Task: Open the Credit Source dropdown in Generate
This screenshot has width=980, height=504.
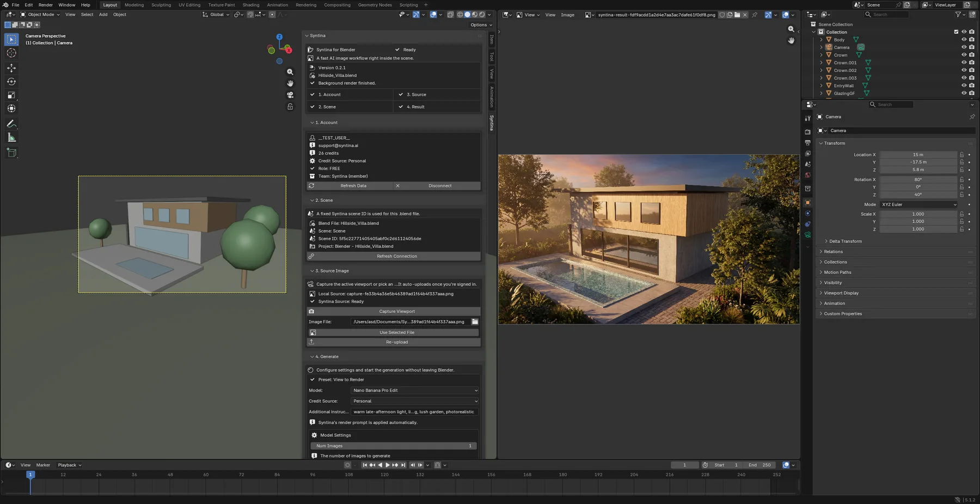Action: (415, 401)
